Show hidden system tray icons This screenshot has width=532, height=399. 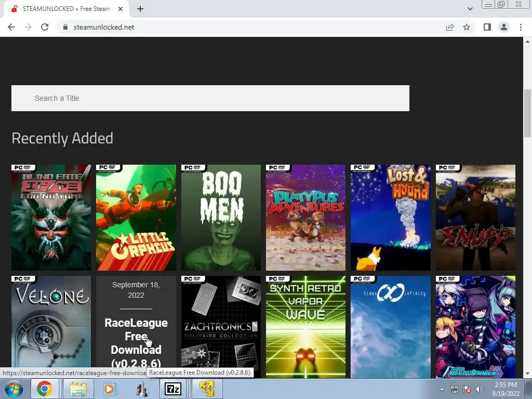point(442,389)
